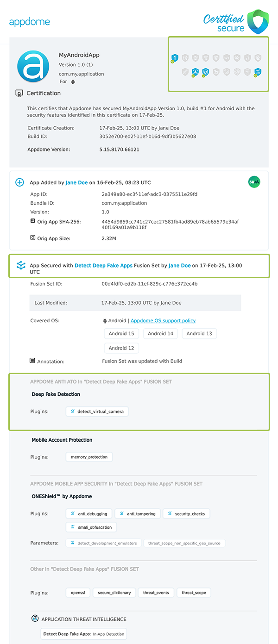Select the Android 15 chip
The image size is (278, 644).
(121, 333)
